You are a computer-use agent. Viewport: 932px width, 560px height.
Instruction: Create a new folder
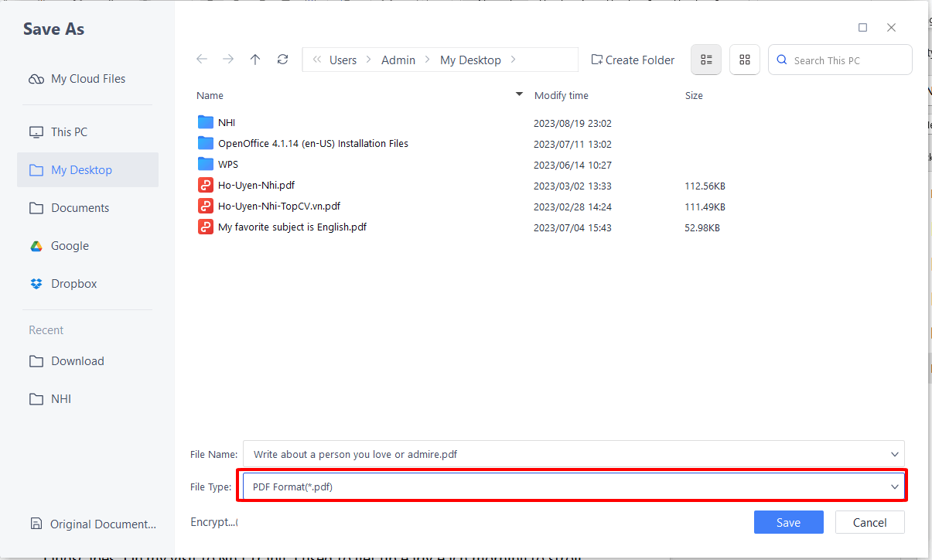pyautogui.click(x=632, y=60)
